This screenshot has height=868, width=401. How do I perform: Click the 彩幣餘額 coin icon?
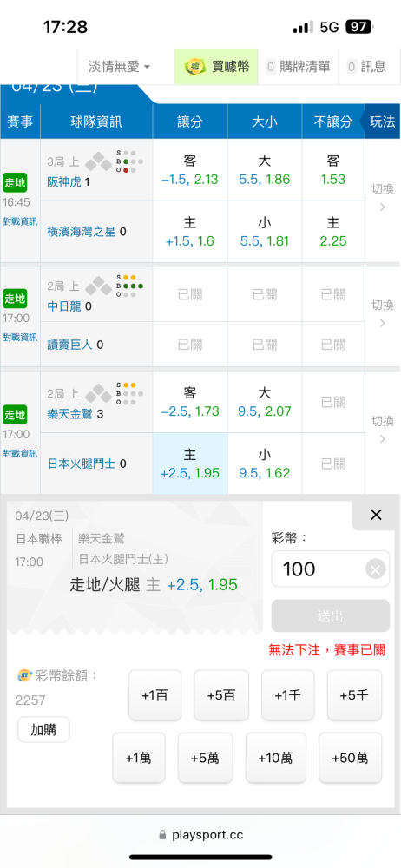[25, 675]
